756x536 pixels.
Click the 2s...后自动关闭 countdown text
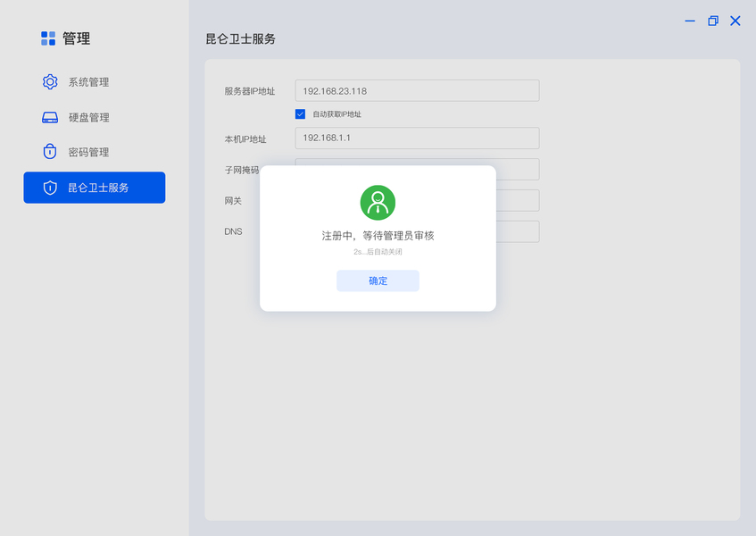(378, 252)
